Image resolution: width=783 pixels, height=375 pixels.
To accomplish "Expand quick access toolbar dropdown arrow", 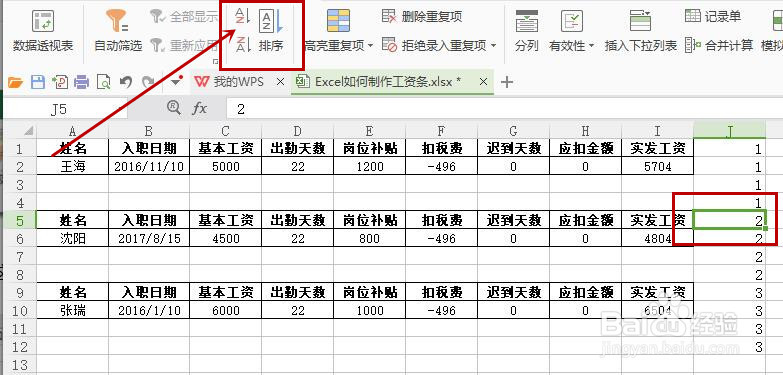I will point(176,81).
